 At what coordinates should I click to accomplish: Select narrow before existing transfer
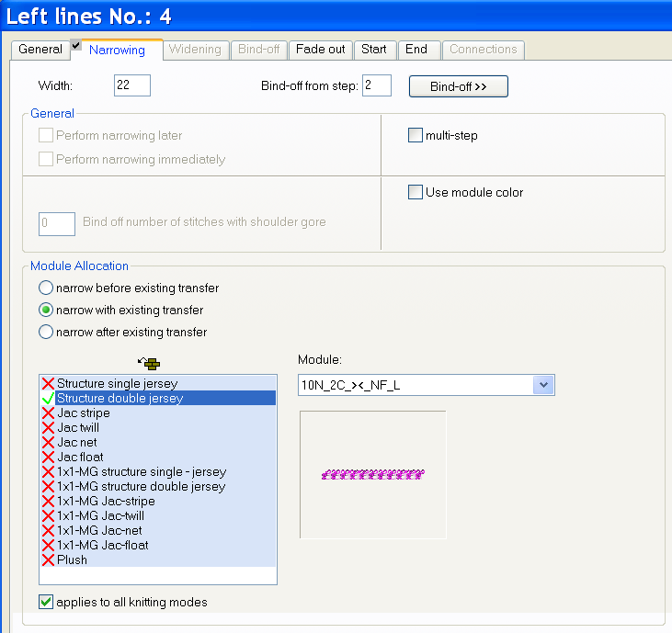click(x=46, y=288)
